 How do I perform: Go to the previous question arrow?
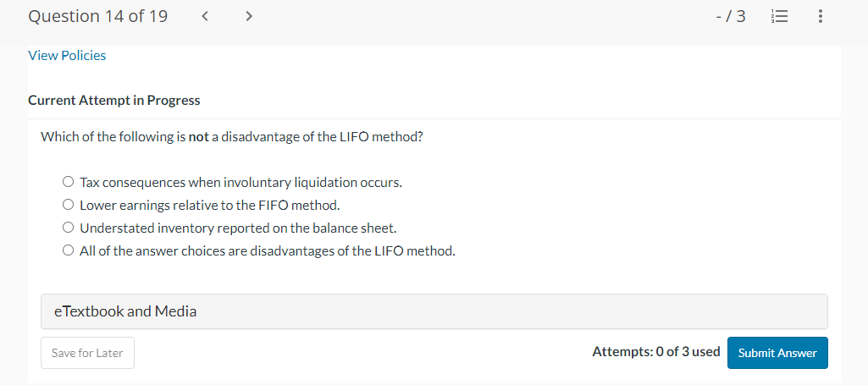pos(206,16)
